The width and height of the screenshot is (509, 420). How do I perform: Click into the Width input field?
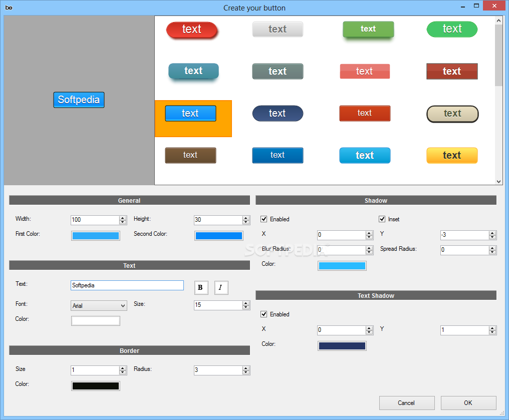coord(95,220)
